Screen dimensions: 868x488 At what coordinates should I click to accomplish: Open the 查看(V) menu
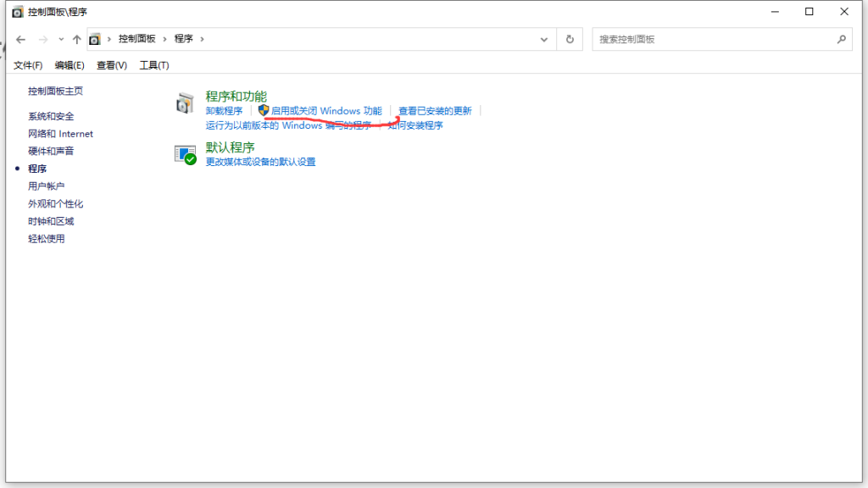click(112, 65)
